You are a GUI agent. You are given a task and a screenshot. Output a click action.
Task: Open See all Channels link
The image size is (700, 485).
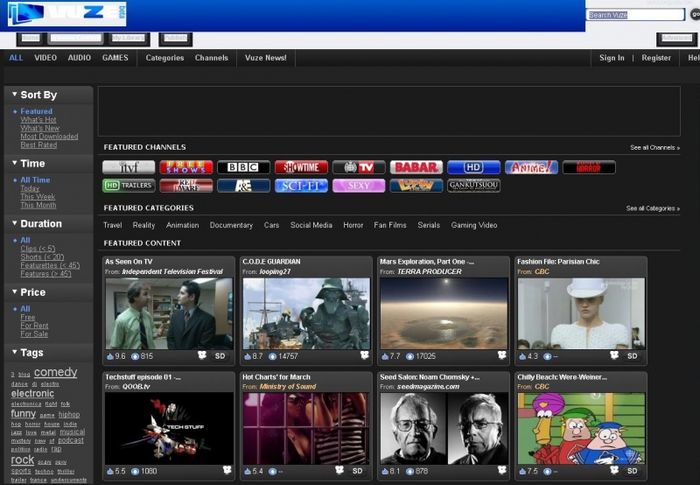click(x=654, y=148)
